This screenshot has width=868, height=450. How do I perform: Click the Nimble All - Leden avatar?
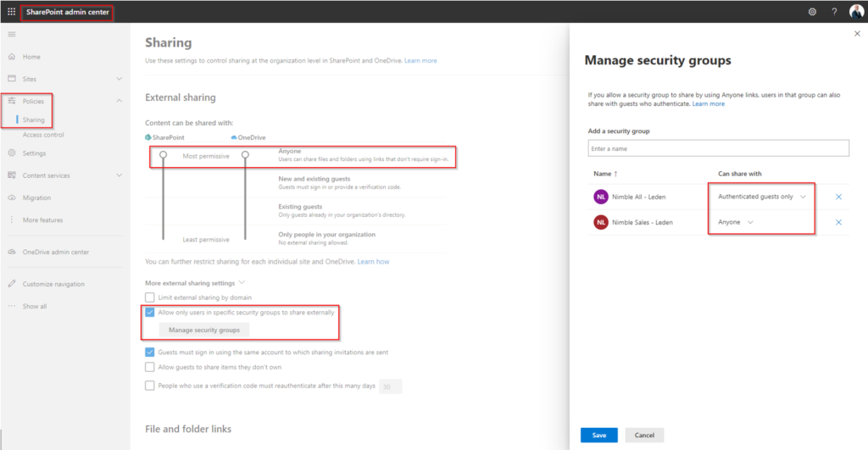[601, 197]
